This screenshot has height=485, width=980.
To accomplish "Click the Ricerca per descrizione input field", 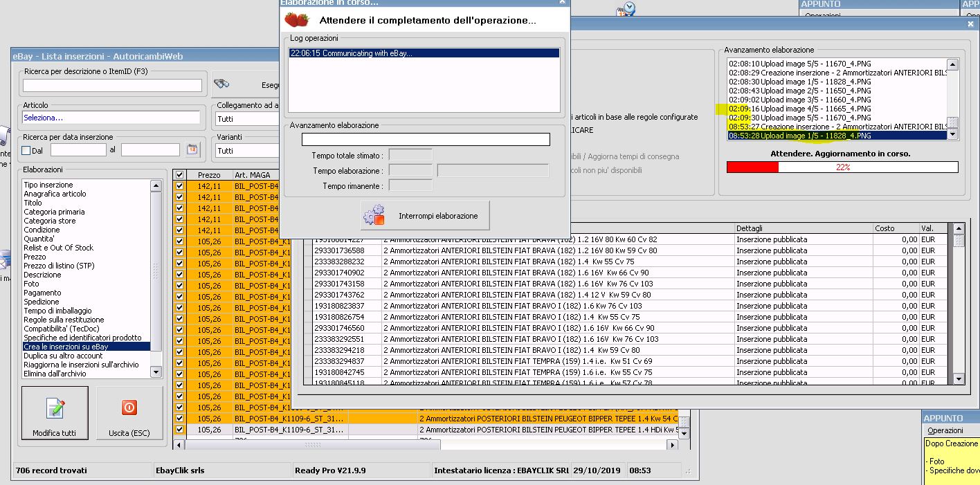I will [112, 85].
